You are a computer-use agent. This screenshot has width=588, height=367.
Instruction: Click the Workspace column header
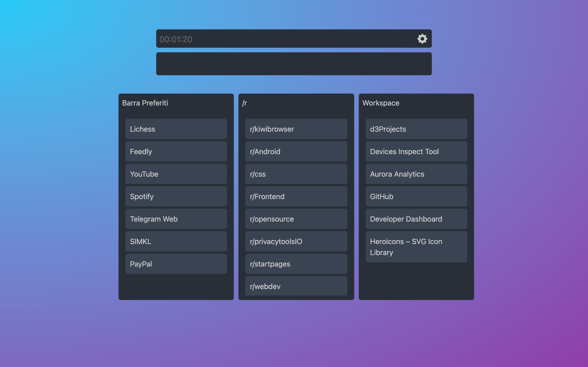[381, 103]
